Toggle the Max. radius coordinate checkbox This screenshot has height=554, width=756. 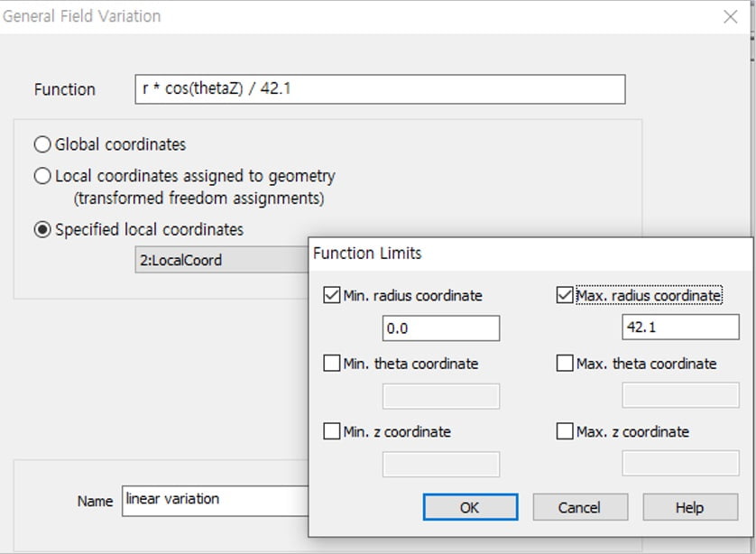point(565,295)
